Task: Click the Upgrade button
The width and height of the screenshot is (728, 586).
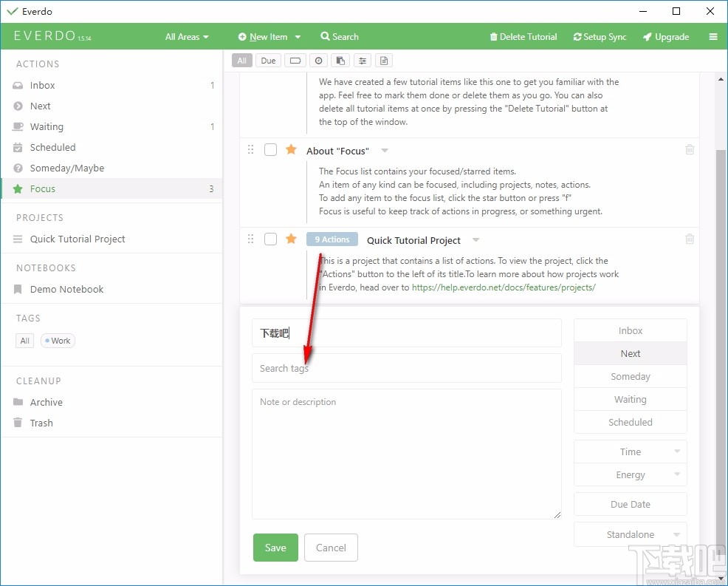Action: 666,37
